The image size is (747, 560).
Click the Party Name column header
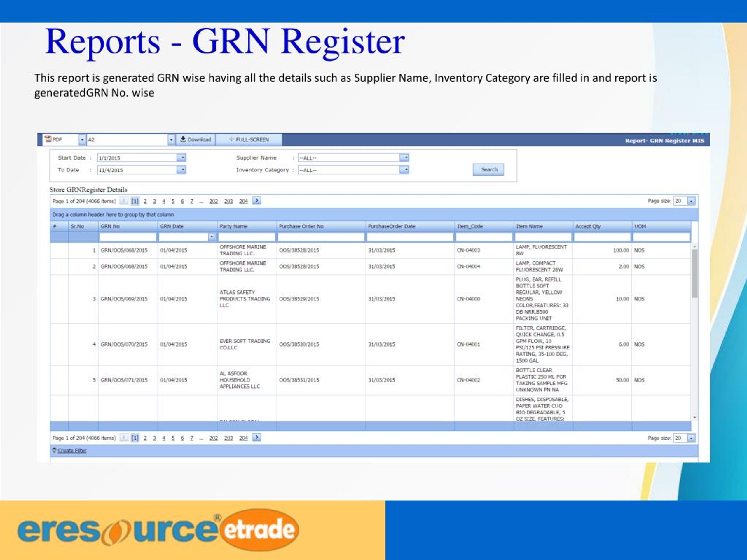click(x=234, y=226)
